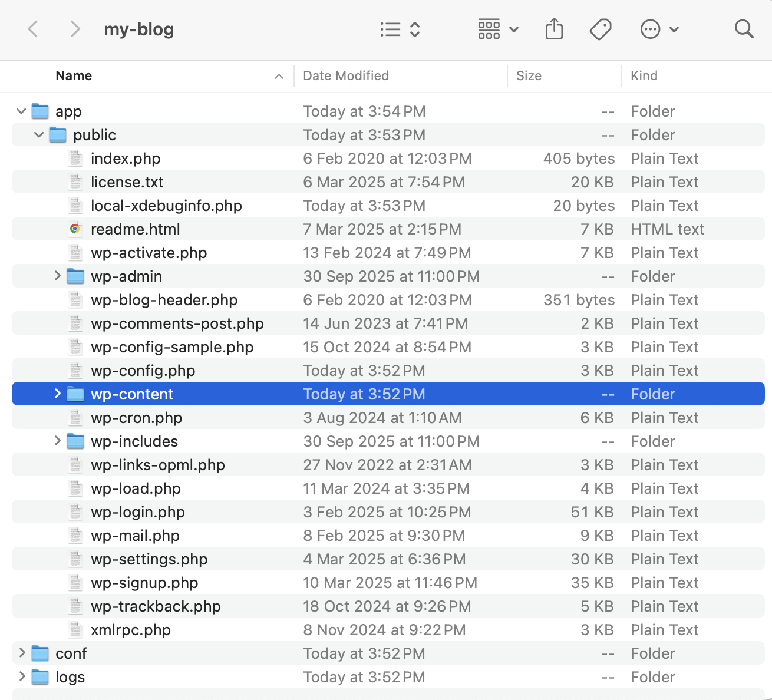This screenshot has height=700, width=772.
Task: Click the wp-admin folder icon
Action: (75, 276)
